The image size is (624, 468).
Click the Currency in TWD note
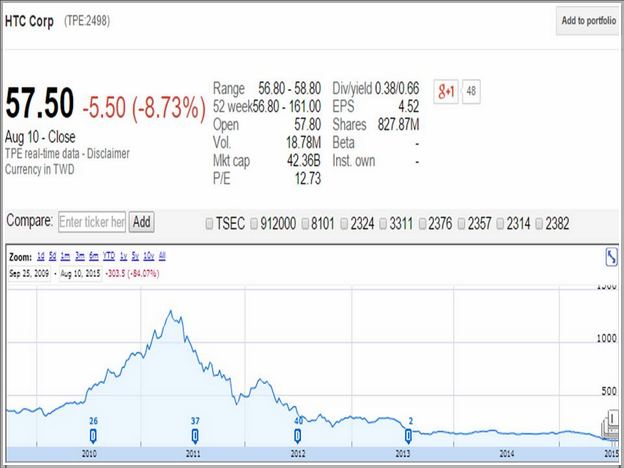(40, 170)
